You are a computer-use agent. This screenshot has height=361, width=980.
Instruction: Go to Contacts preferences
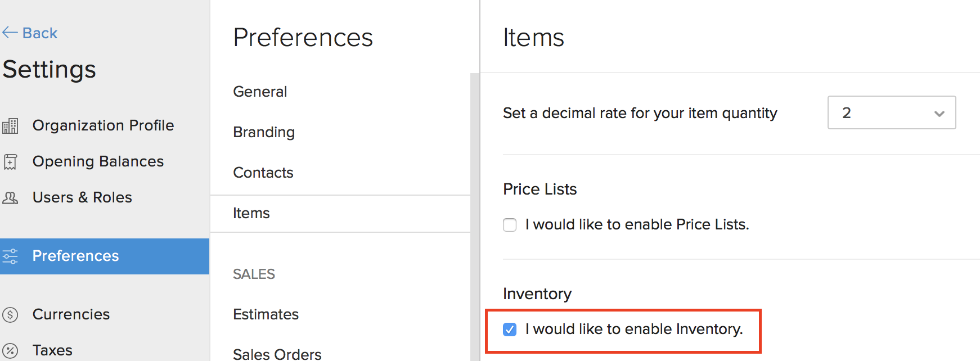pos(263,173)
